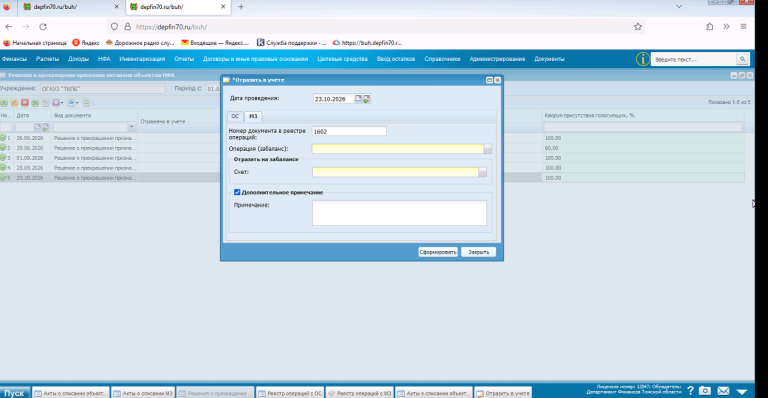Click the browser reload button
The height and width of the screenshot is (398, 768).
(43, 26)
